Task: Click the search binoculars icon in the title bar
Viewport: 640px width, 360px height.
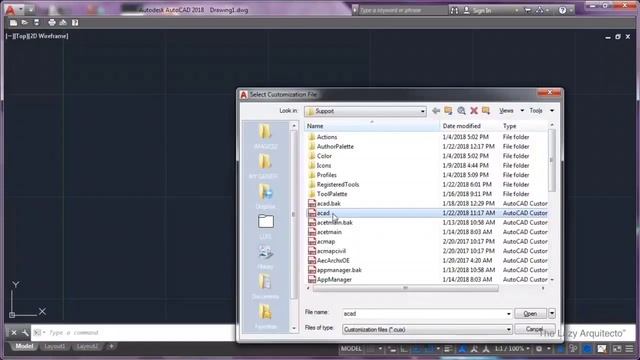Action: (454, 11)
